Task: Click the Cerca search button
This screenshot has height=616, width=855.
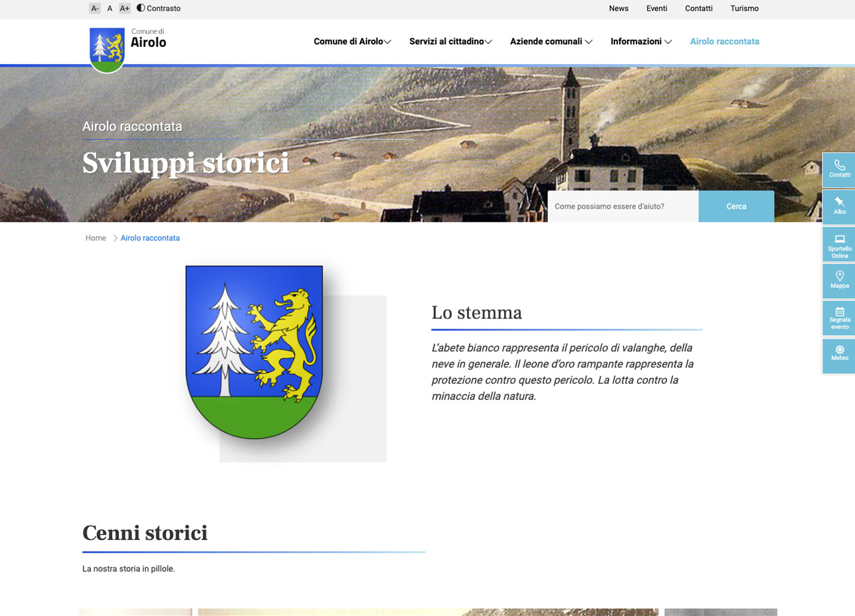Action: pos(736,207)
